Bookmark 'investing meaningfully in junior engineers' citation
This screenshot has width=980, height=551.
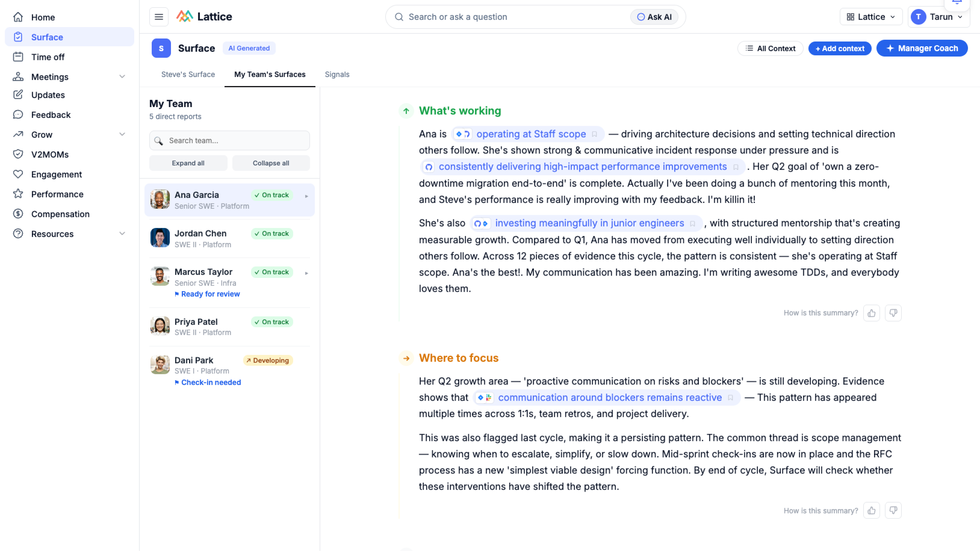coord(693,223)
